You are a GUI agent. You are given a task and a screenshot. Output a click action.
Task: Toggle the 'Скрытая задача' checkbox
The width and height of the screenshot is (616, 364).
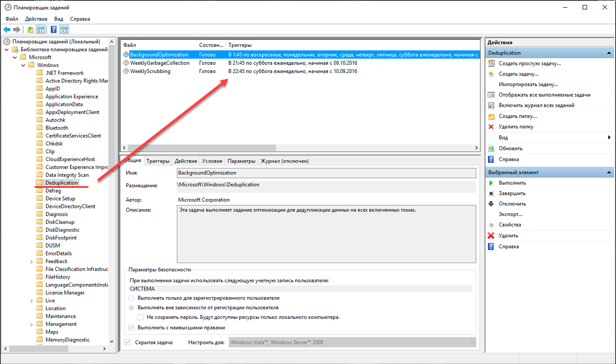(128, 342)
